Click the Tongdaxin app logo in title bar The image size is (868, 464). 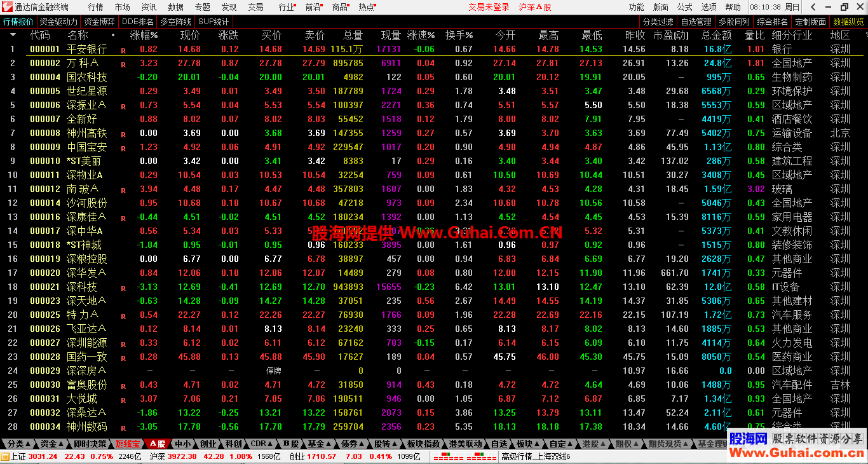click(x=7, y=7)
